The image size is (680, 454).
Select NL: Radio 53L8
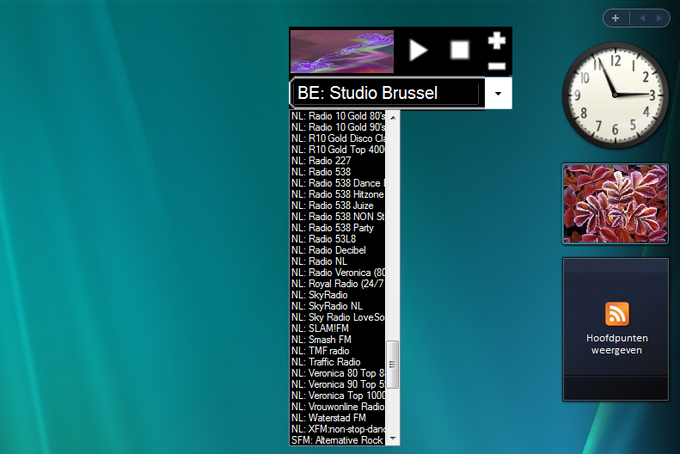[x=337, y=239]
